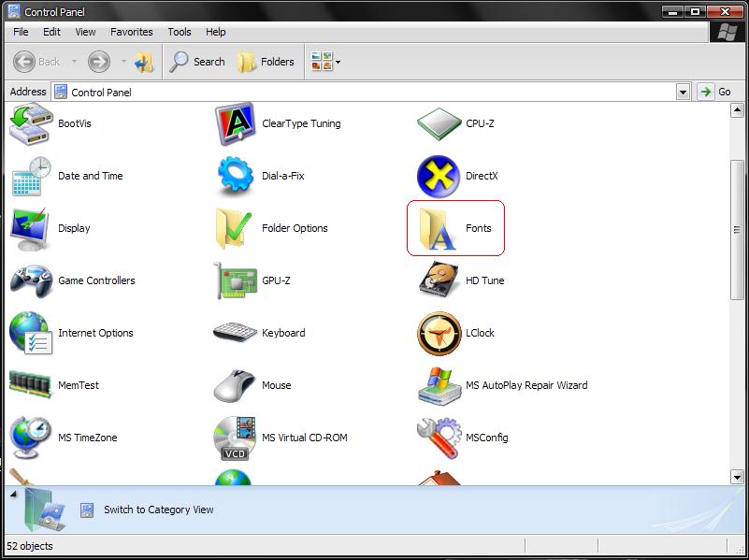Select the "Internet Options" label

[x=95, y=333]
